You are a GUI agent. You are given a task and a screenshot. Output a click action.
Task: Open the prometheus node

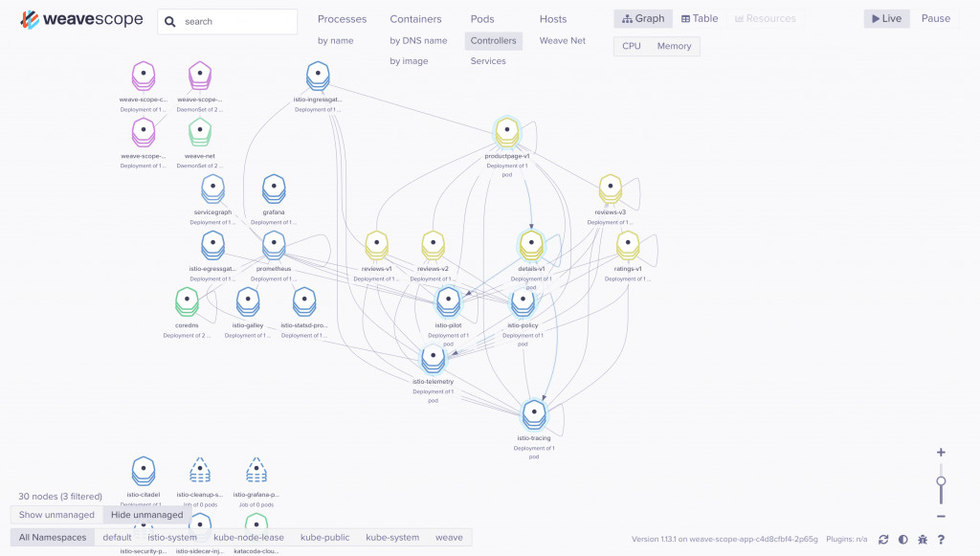click(274, 246)
